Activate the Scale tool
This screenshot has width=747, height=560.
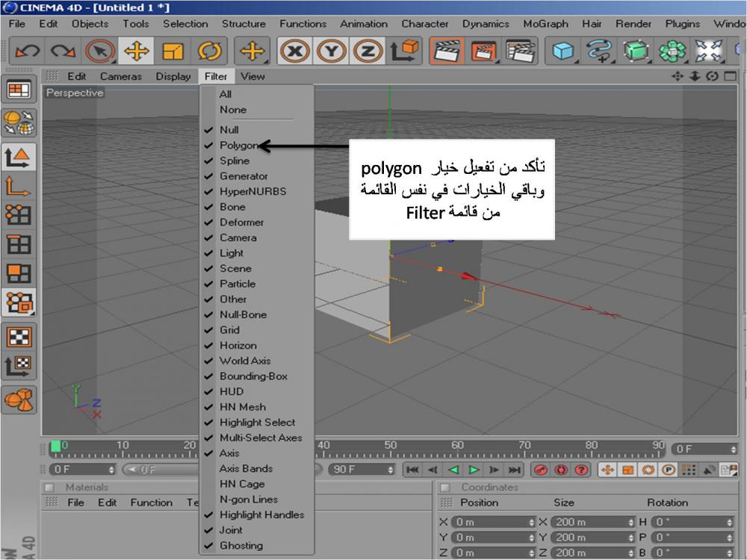[173, 51]
